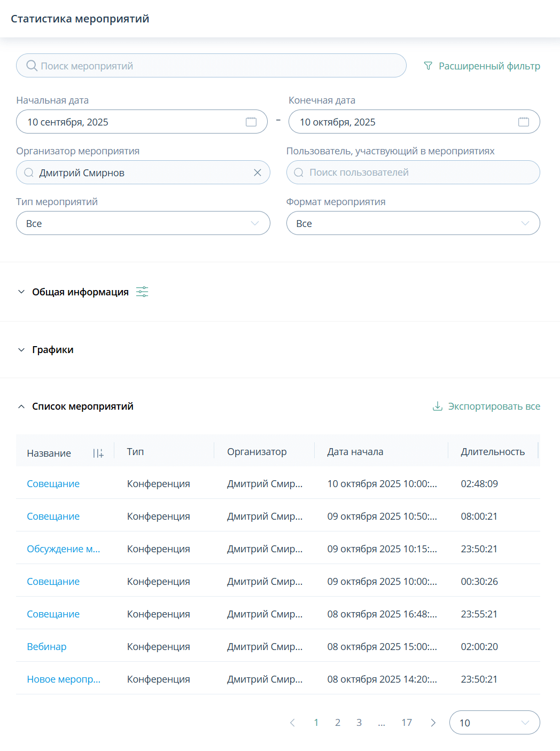Click the export download icon
560x751 pixels.
pyautogui.click(x=438, y=406)
